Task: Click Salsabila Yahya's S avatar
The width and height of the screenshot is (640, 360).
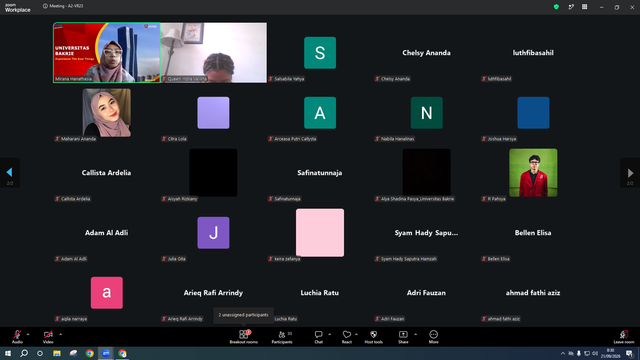Action: (320, 53)
